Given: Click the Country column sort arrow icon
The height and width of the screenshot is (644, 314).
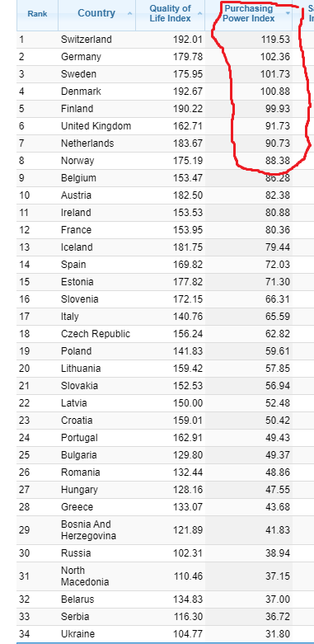Looking at the screenshot, I should click(x=130, y=13).
